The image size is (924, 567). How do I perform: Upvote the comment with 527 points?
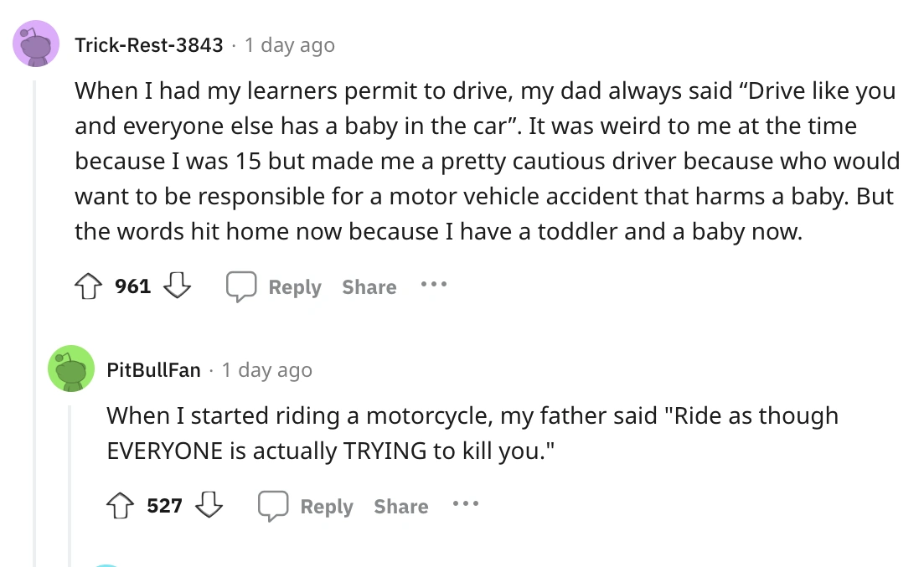tap(121, 506)
